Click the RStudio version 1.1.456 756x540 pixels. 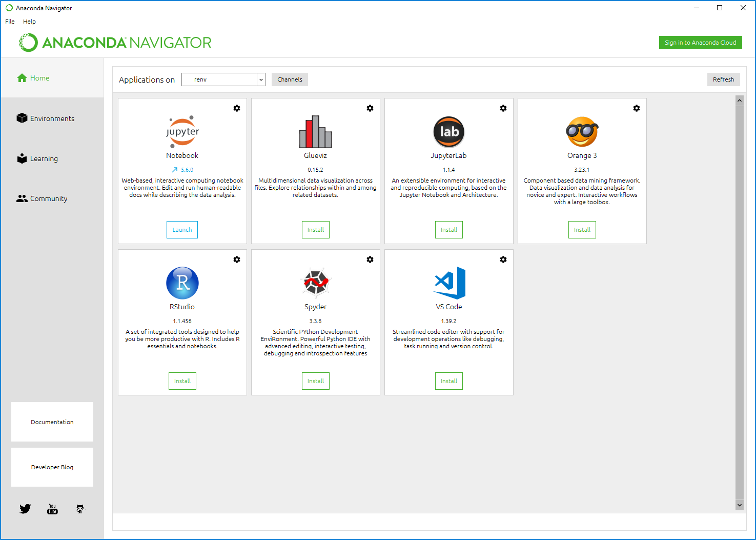[x=182, y=321]
